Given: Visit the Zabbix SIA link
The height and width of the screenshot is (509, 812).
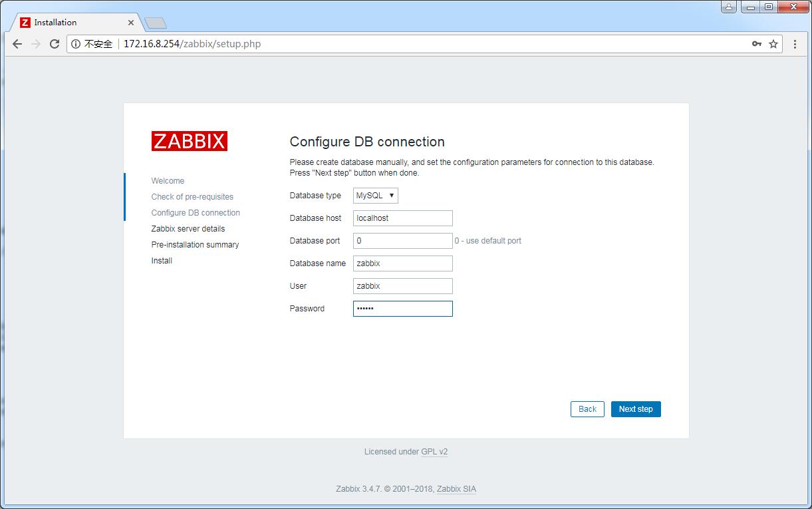Looking at the screenshot, I should (456, 489).
